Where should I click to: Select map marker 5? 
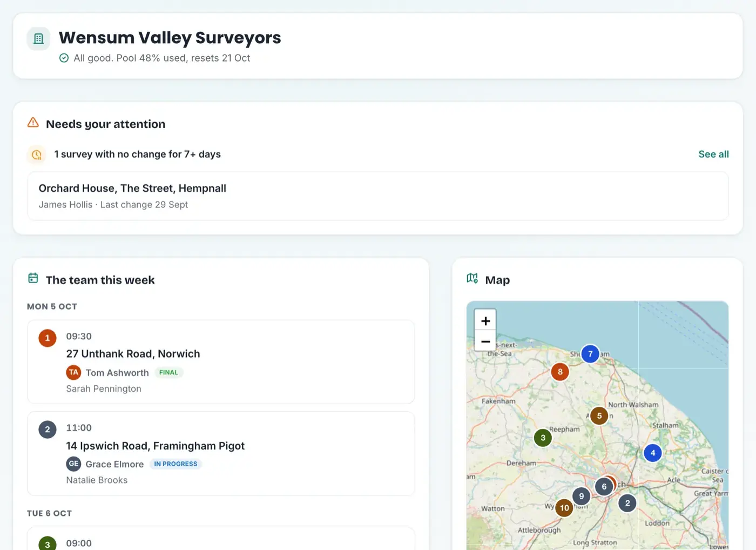tap(599, 416)
